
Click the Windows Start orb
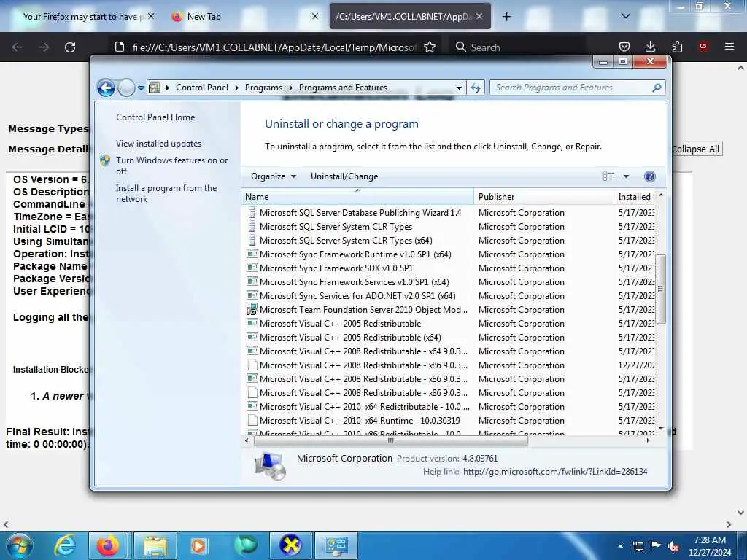pos(20,545)
